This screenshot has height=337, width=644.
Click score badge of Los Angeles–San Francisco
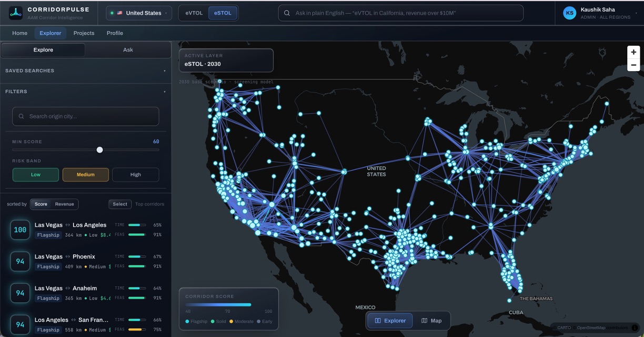point(20,324)
